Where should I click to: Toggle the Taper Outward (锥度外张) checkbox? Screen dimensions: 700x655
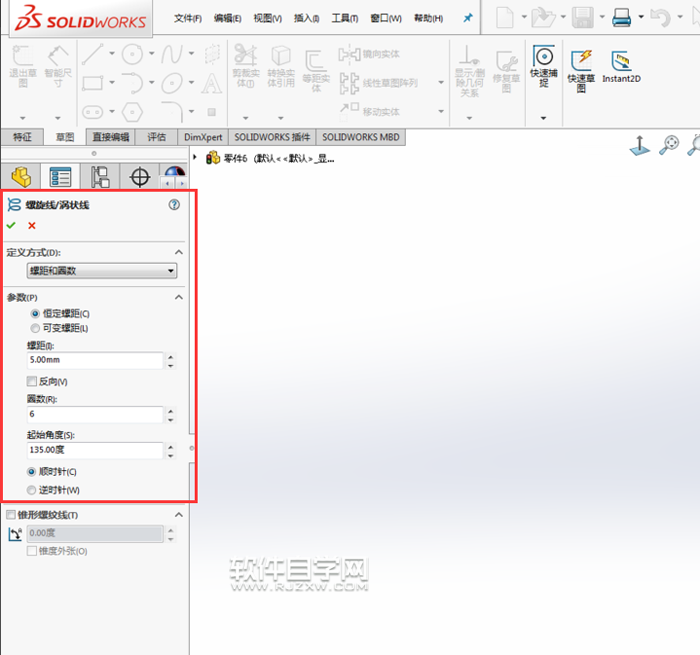coord(32,551)
